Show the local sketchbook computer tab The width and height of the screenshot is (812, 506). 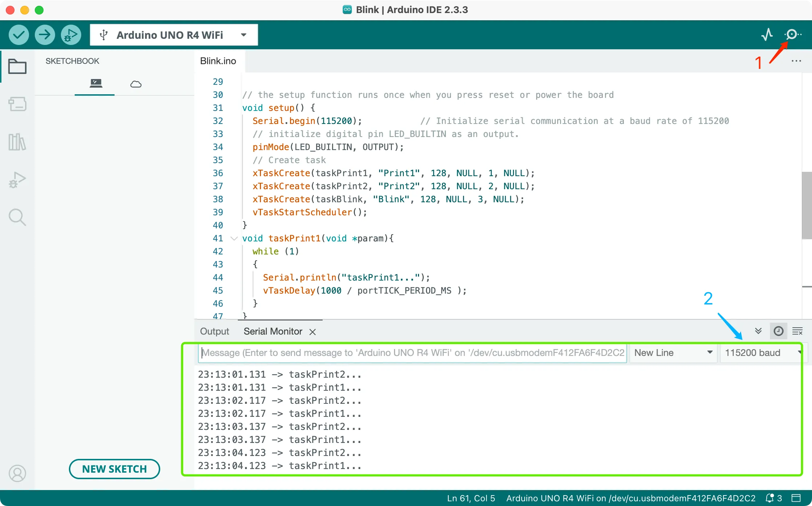(96, 84)
